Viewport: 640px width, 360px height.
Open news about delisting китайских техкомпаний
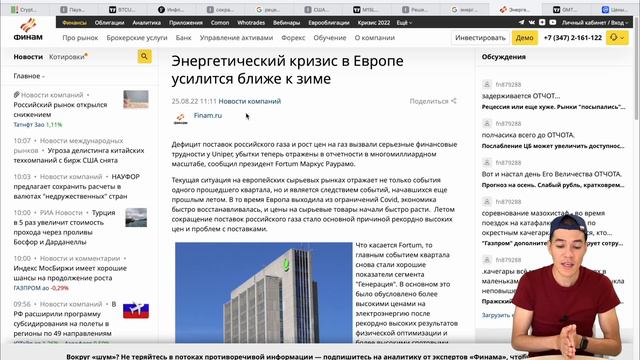tap(79, 155)
